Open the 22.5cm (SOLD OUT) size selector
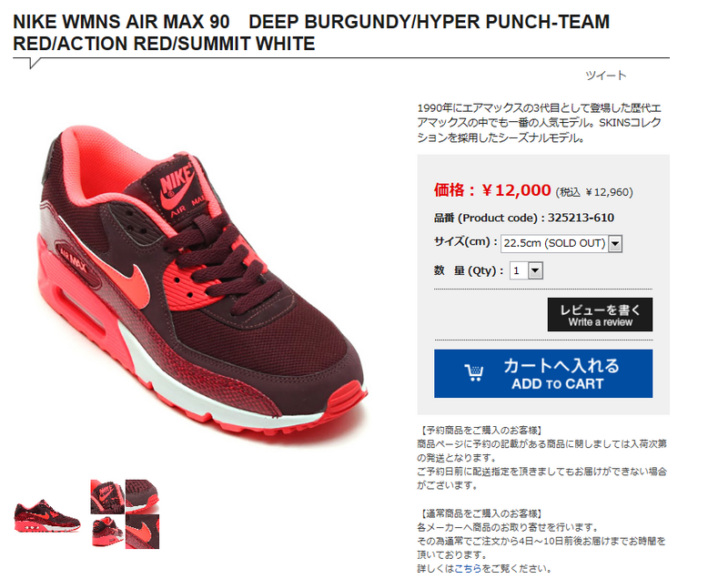This screenshot has height=579, width=728. (561, 243)
